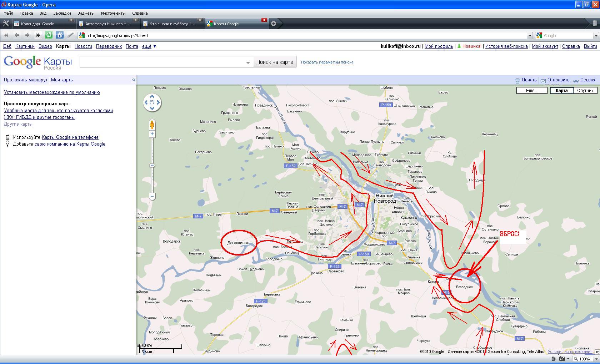The height and width of the screenshot is (364, 600).
Task: Zoom in the map with plus
Action: click(x=152, y=134)
